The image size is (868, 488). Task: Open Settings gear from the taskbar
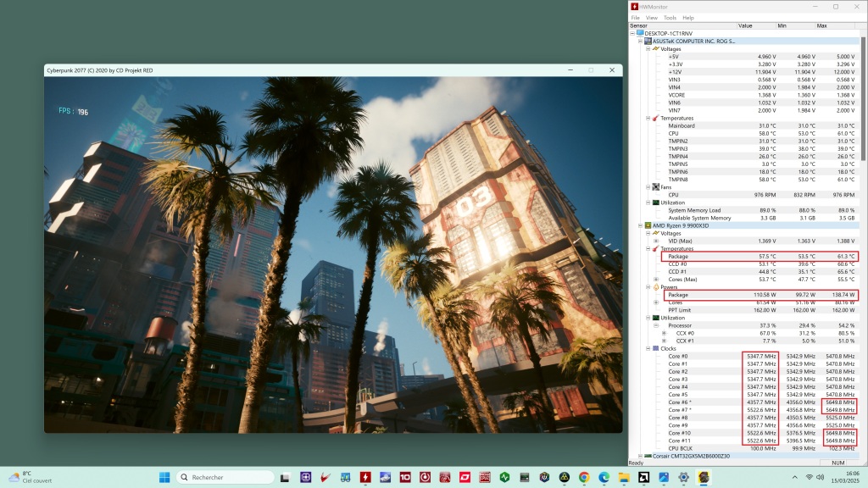(x=684, y=477)
